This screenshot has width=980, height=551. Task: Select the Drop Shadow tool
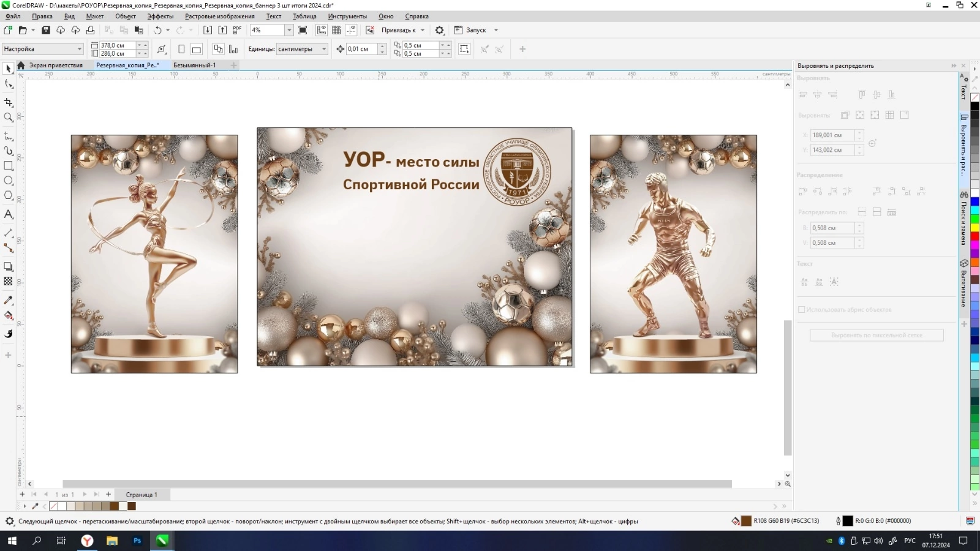click(9, 266)
